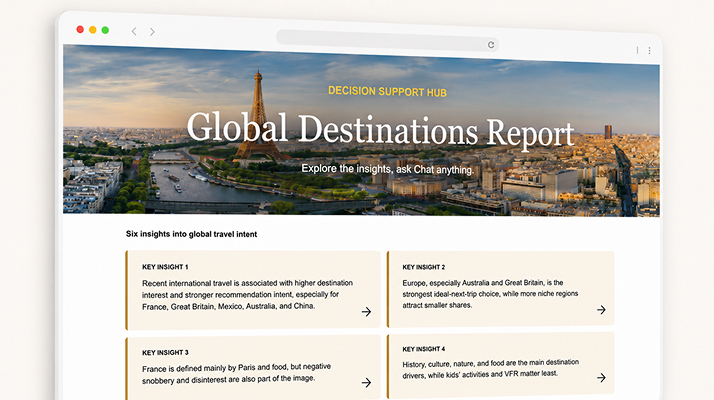Click the browser forward arrow
Viewport: 714px width, 400px height.
coord(152,32)
